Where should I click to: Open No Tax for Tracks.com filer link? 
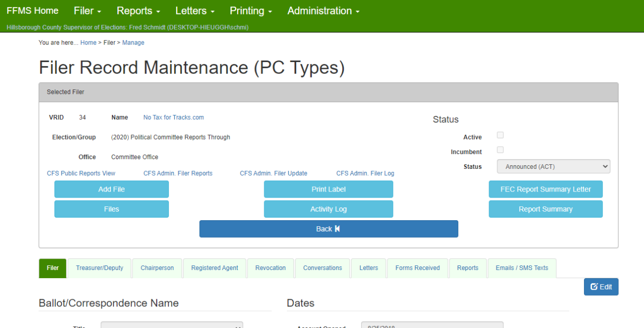(x=173, y=118)
